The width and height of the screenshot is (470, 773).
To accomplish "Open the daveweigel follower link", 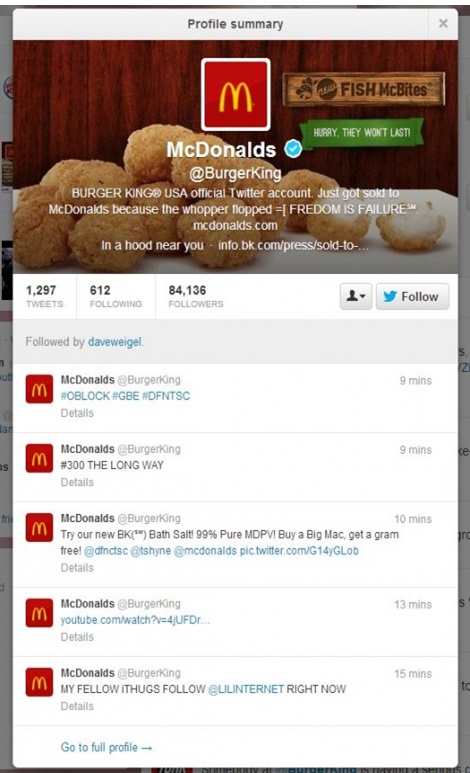I will click(114, 342).
